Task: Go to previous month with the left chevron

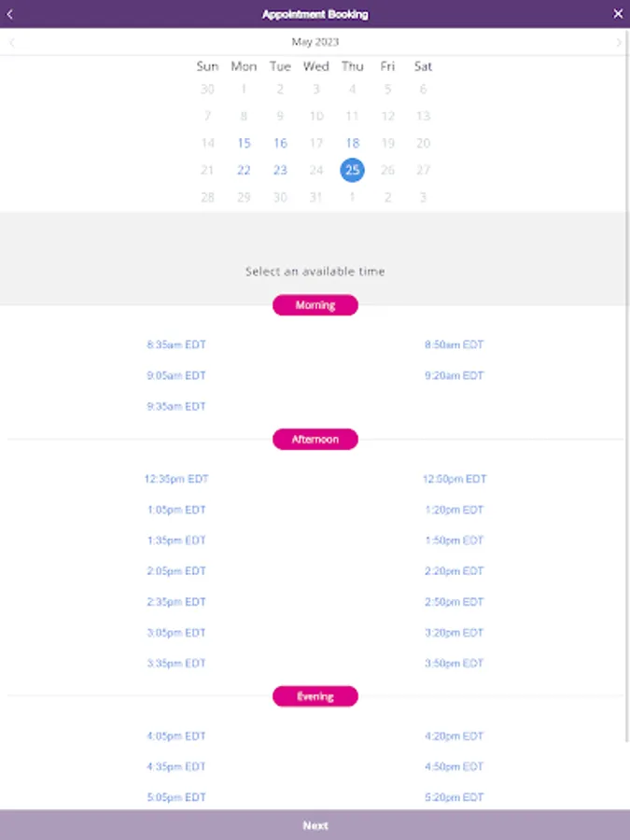Action: (11, 42)
